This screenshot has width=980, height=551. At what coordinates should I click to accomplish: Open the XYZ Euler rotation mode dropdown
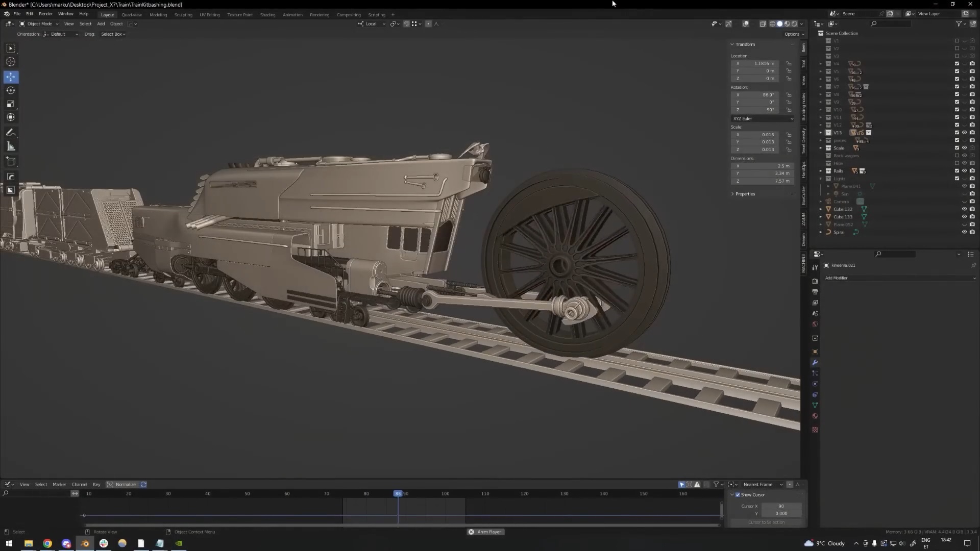pyautogui.click(x=763, y=118)
